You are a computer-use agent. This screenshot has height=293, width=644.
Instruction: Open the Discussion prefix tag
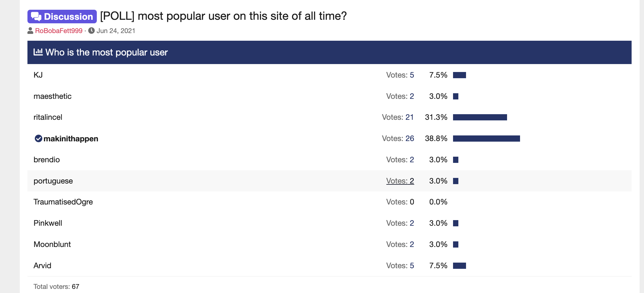click(62, 17)
